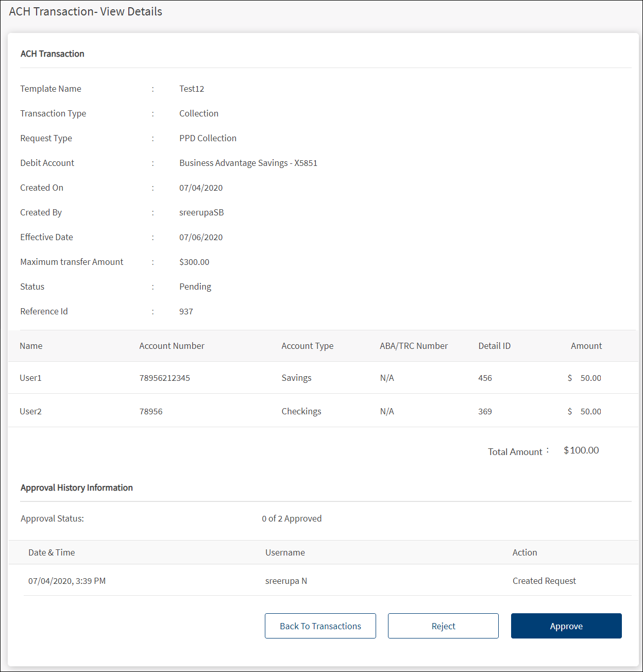Reject the pending ACH transaction
The height and width of the screenshot is (672, 643).
click(443, 626)
